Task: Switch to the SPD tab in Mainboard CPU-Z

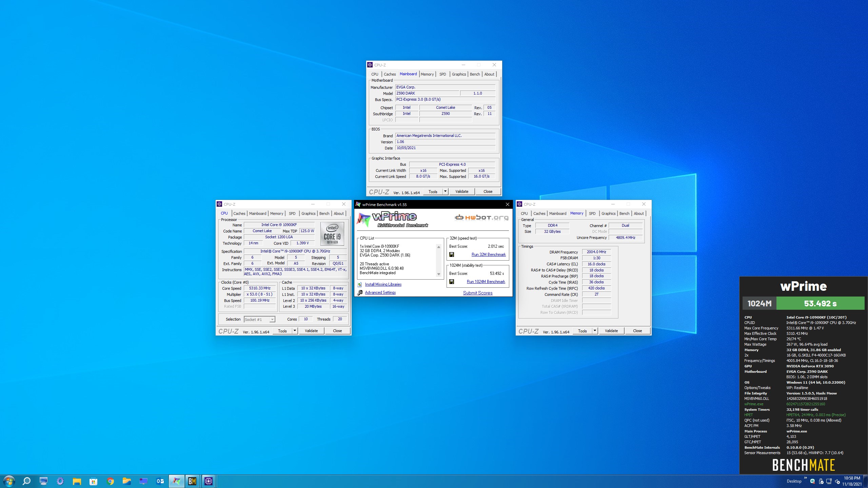Action: tap(442, 74)
